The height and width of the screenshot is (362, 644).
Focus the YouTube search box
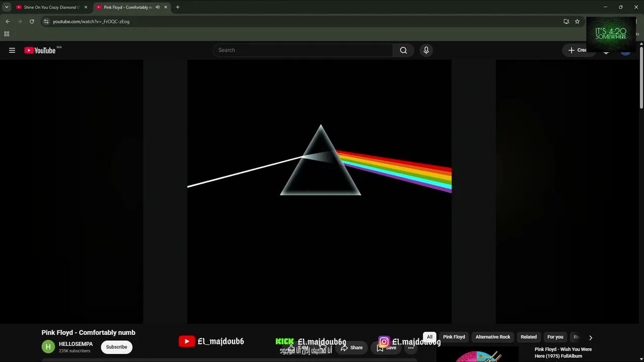tap(303, 50)
